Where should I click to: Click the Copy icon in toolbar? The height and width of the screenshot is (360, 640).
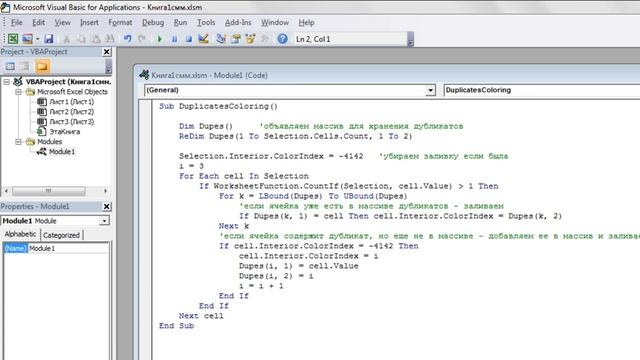pyautogui.click(x=81, y=39)
